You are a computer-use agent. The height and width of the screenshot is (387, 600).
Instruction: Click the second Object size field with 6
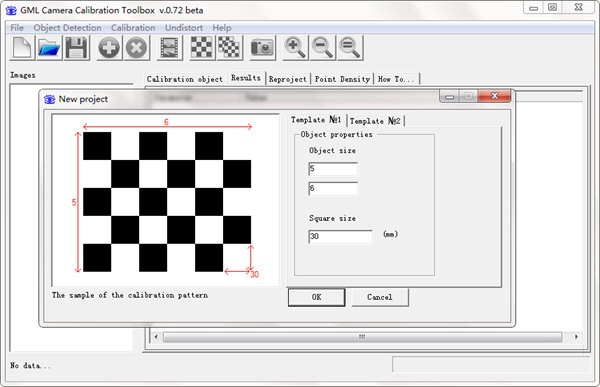pos(333,188)
